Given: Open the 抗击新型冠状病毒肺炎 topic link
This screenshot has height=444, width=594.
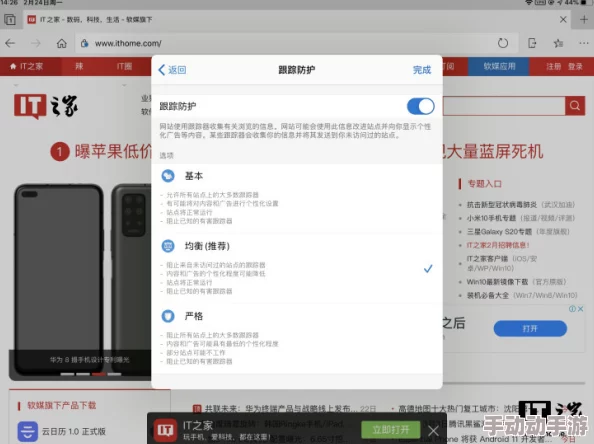Looking at the screenshot, I should pos(502,205).
